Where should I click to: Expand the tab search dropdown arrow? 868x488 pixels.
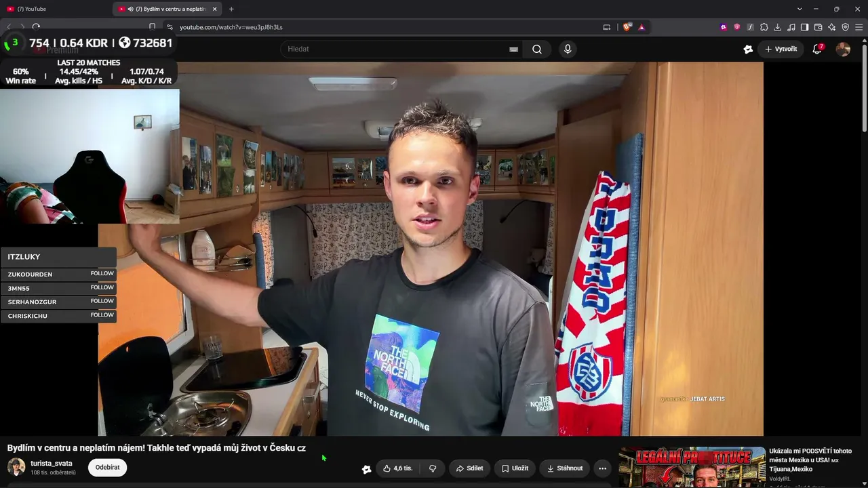(800, 9)
